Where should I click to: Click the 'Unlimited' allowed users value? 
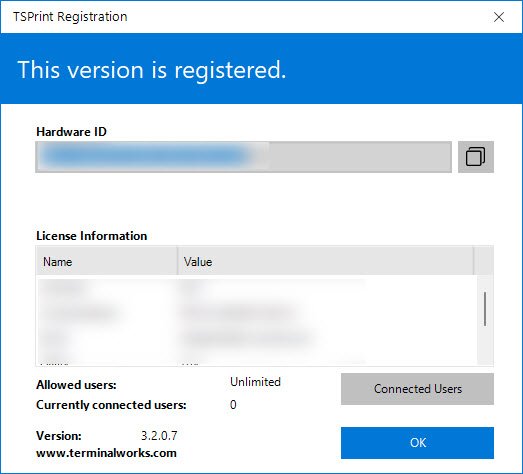(255, 382)
